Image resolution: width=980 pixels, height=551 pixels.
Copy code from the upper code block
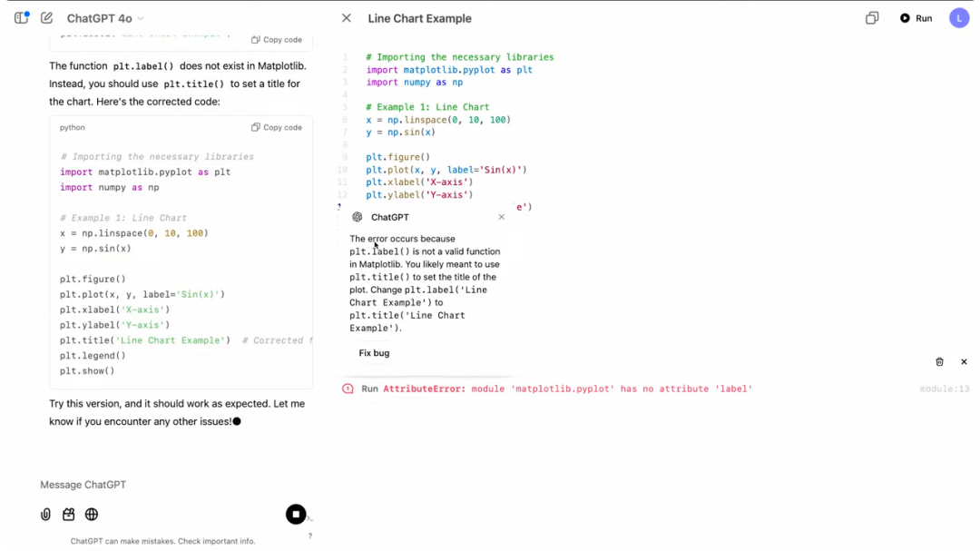pyautogui.click(x=276, y=39)
